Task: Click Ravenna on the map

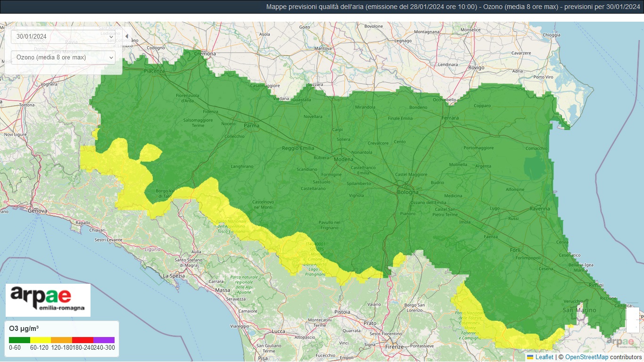Action: [539, 208]
